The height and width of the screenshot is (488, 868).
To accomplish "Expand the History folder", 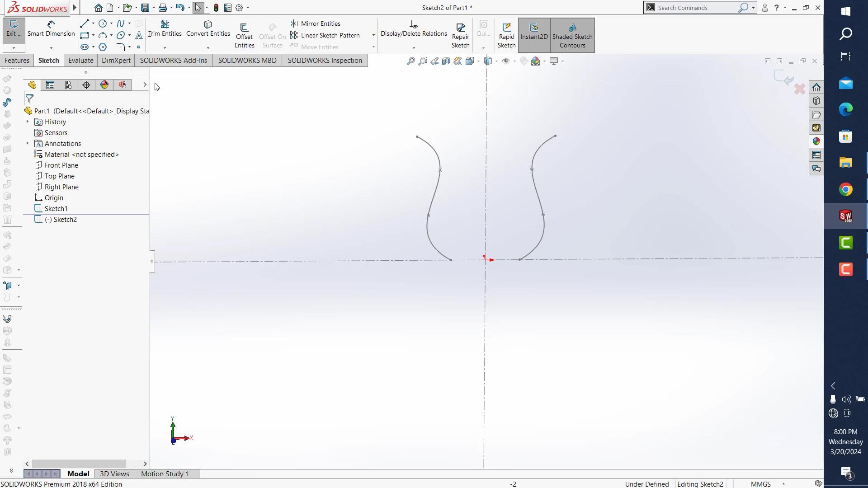I will point(28,122).
